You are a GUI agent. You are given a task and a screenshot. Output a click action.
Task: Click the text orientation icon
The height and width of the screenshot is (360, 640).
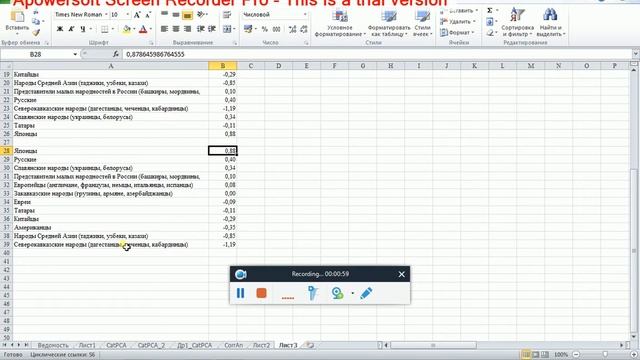(201, 15)
